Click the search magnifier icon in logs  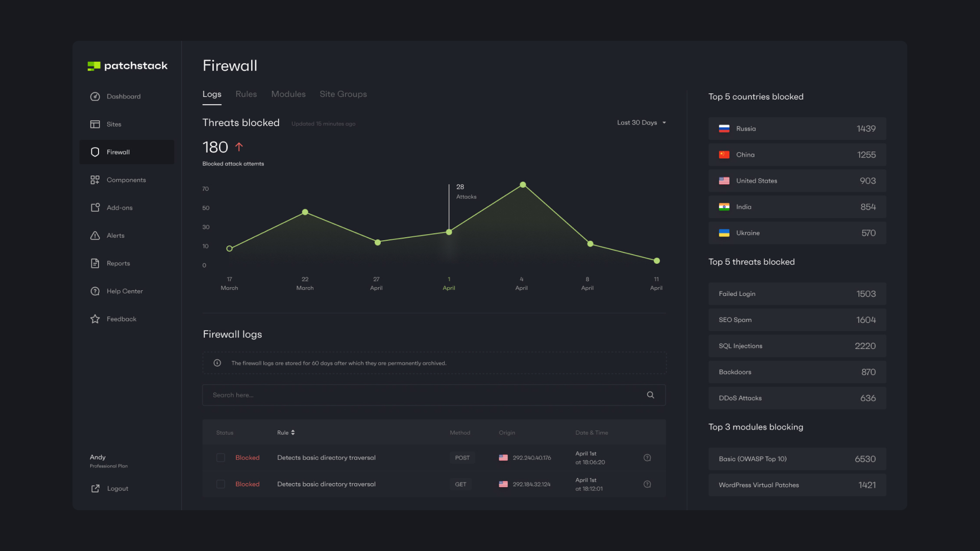click(650, 395)
